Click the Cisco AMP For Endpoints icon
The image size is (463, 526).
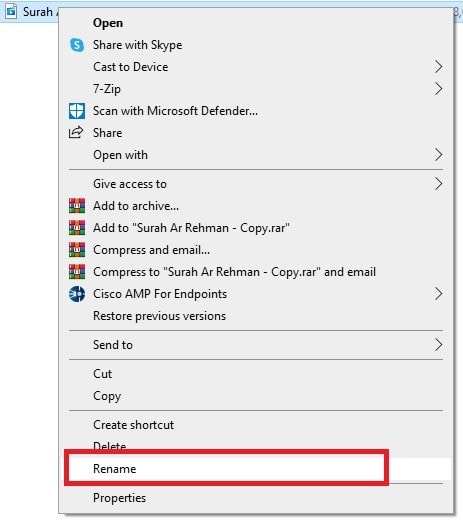tap(77, 294)
